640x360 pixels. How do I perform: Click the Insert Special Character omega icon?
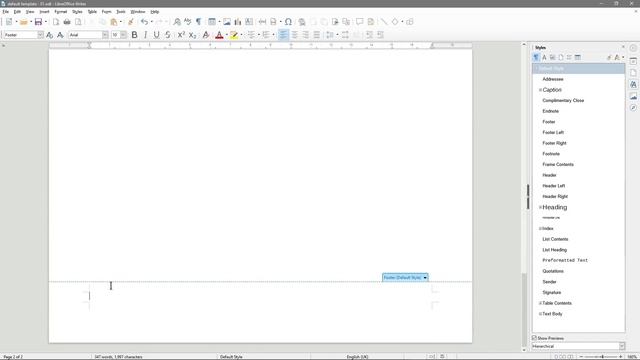(288, 22)
